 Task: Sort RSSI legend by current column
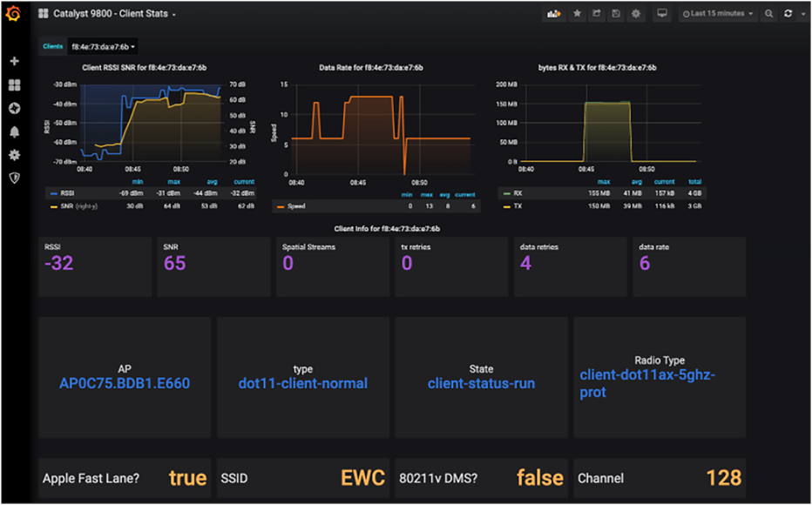tap(244, 182)
